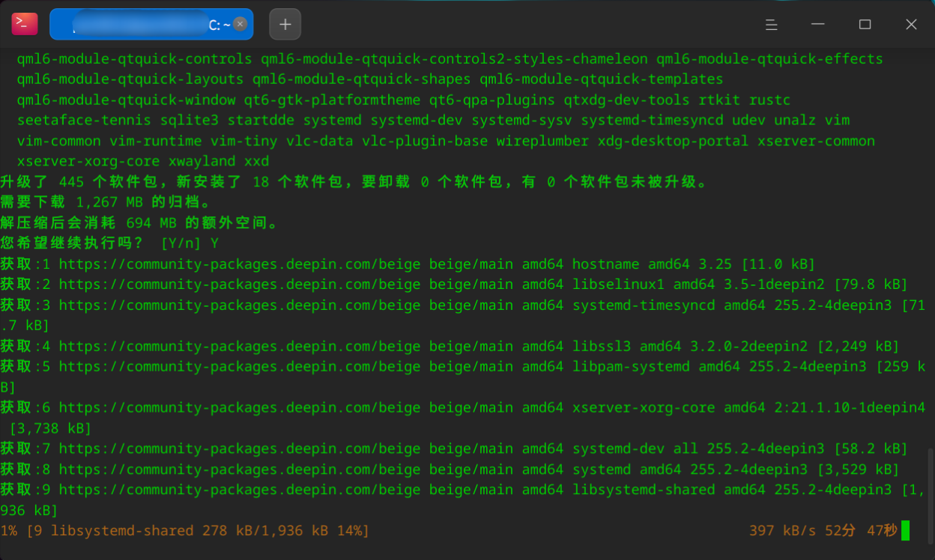The image size is (935, 560).
Task: Click the "需要下载 1,267 MB 的归档" line
Action: tap(106, 202)
